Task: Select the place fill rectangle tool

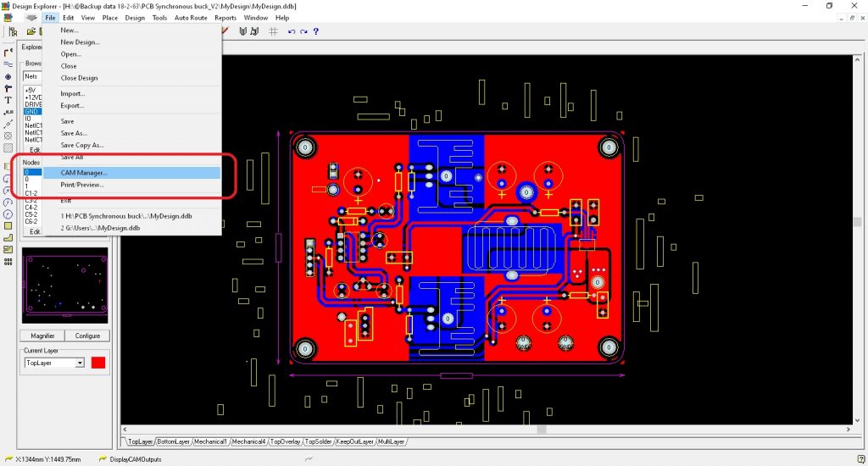Action: coord(8,226)
